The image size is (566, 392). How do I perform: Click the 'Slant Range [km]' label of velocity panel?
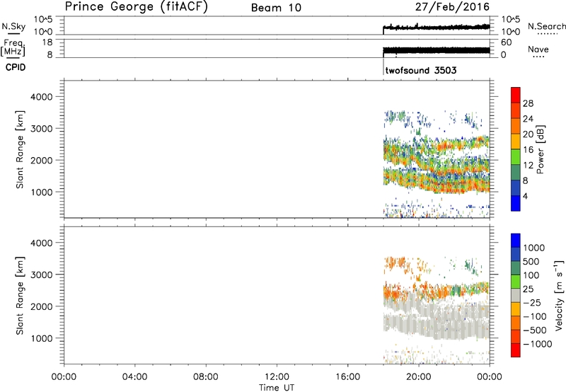20,296
